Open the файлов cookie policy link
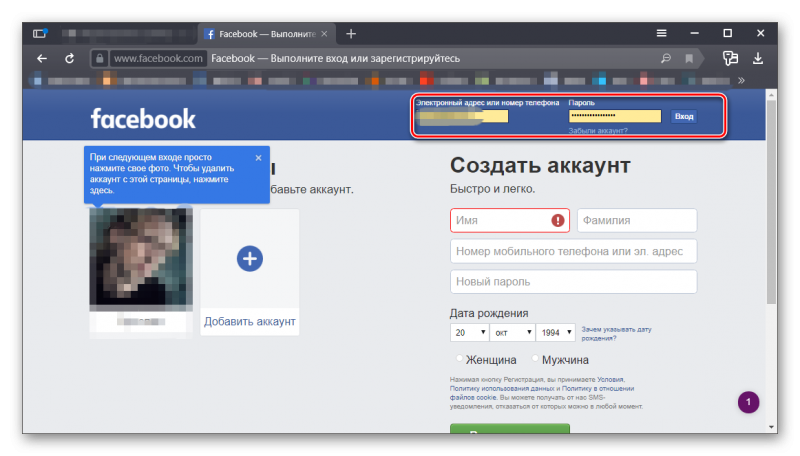This screenshot has width=800, height=456. (x=473, y=397)
